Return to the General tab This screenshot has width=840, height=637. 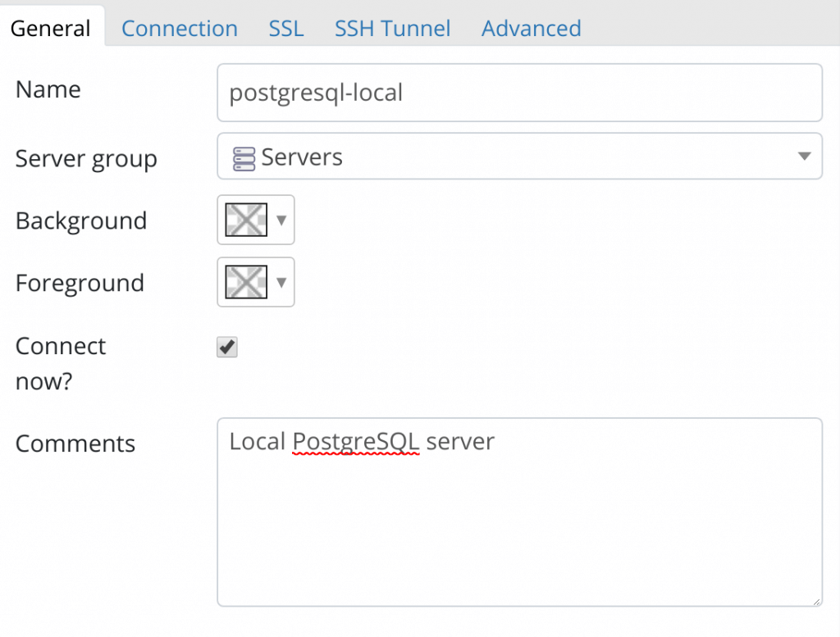point(50,28)
